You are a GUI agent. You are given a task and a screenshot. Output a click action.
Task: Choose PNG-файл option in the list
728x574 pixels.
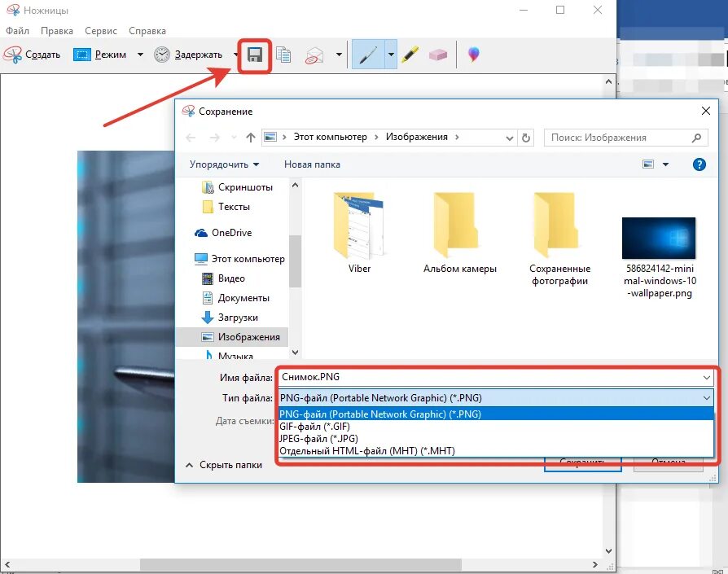click(x=496, y=414)
